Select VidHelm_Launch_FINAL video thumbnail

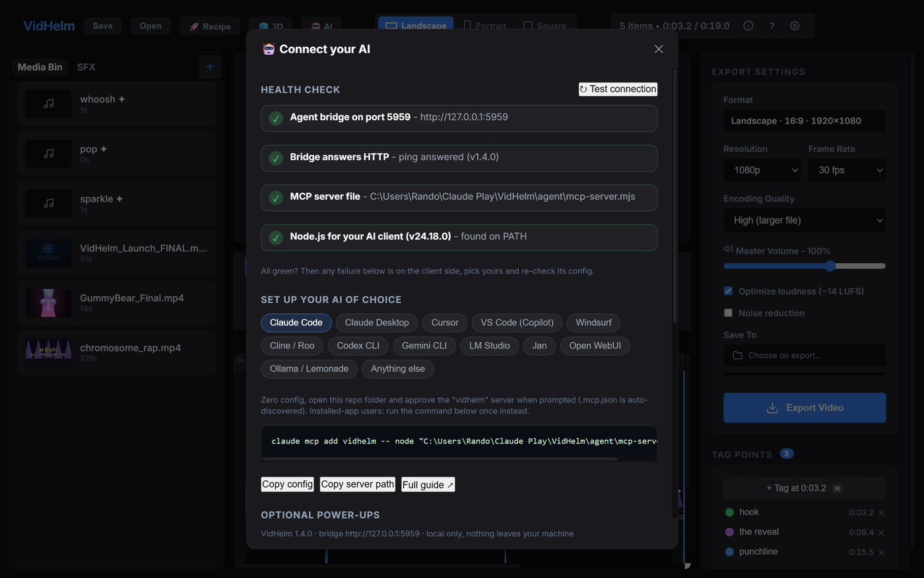[48, 253]
